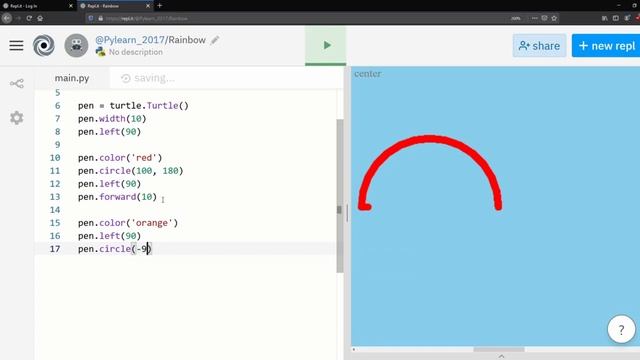Click the Python language icon

[100, 52]
